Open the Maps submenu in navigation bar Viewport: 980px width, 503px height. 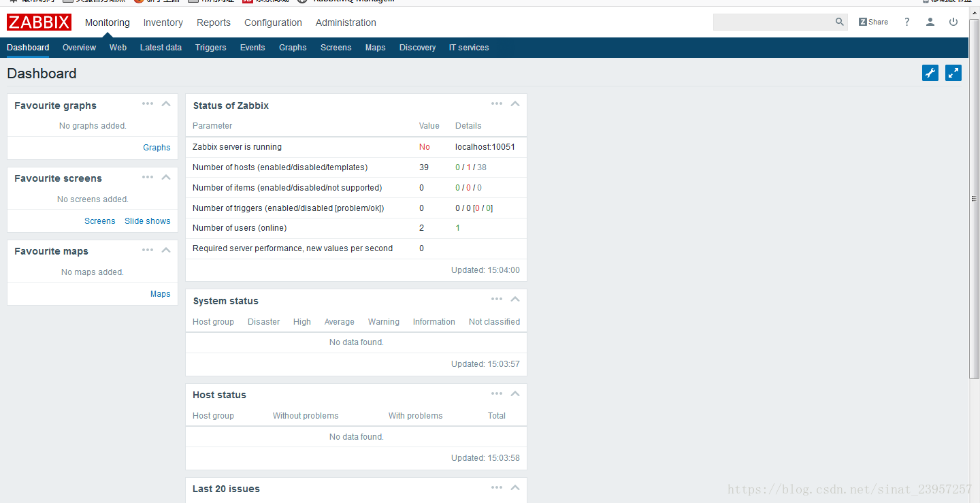[x=375, y=48]
